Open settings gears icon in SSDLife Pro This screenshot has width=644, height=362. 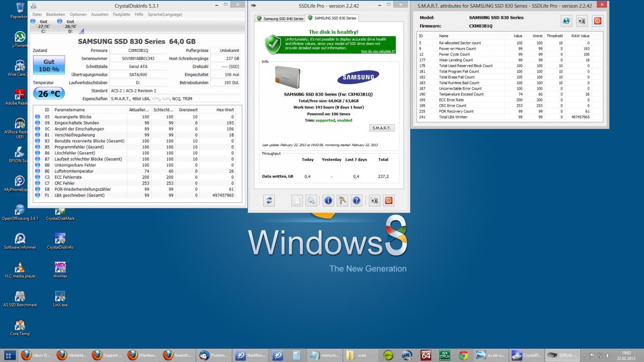(311, 201)
